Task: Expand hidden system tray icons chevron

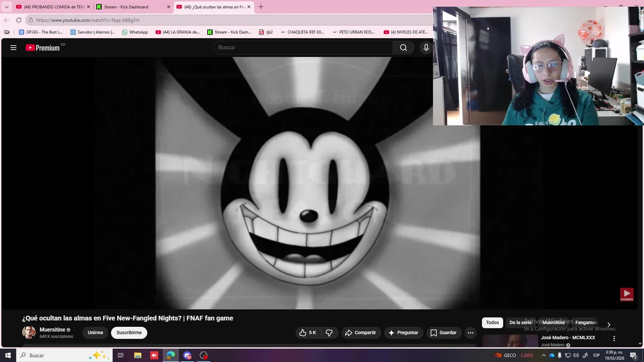Action: (543, 355)
